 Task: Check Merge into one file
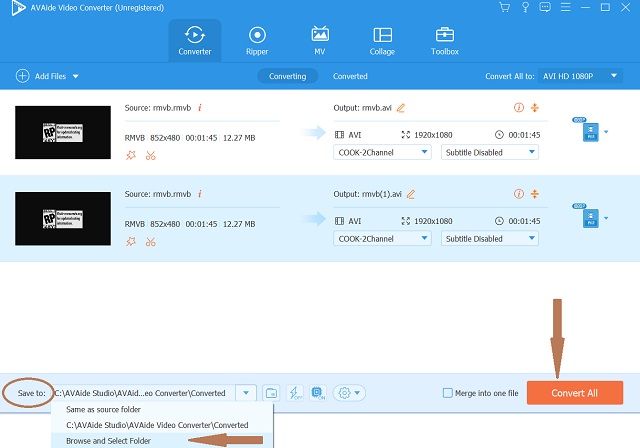pos(448,393)
